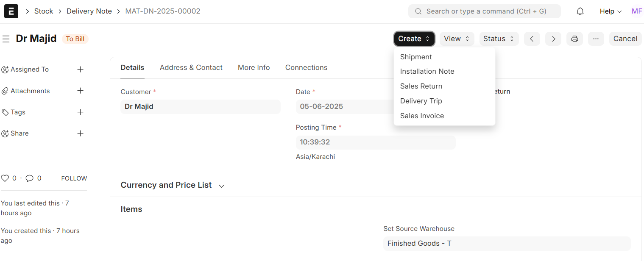644x261 pixels.
Task: Open Delivery Note from the breadcrumb
Action: click(89, 11)
